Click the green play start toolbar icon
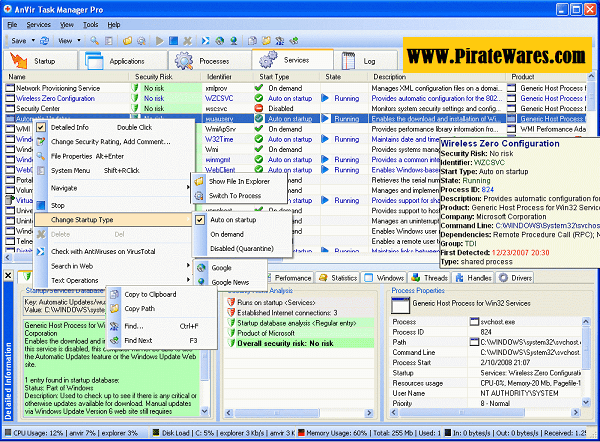 tap(160, 41)
